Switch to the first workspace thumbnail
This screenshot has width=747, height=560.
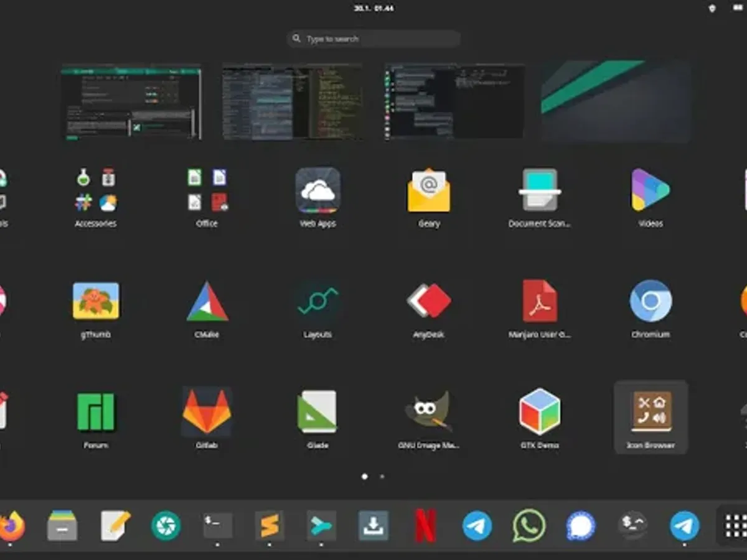pyautogui.click(x=131, y=101)
